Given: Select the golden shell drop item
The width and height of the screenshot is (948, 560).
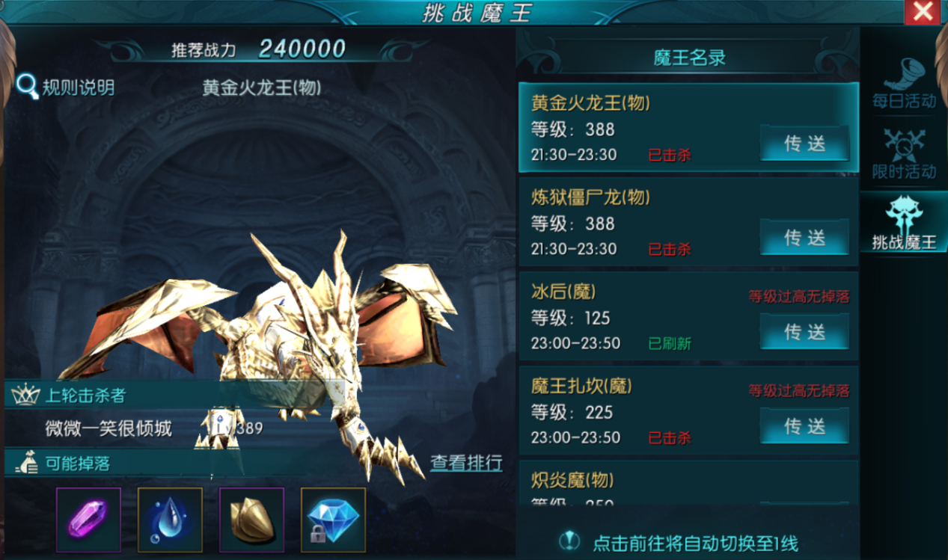Looking at the screenshot, I should 251,520.
